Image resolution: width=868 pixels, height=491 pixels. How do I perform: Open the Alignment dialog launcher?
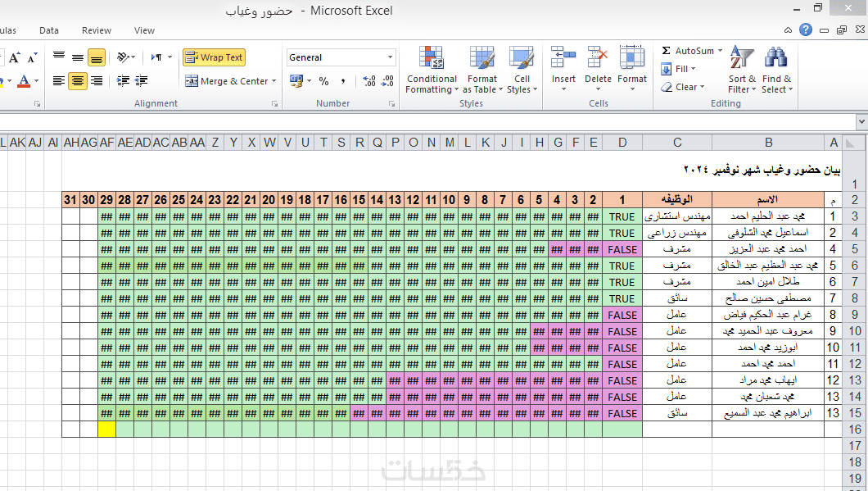tap(274, 103)
